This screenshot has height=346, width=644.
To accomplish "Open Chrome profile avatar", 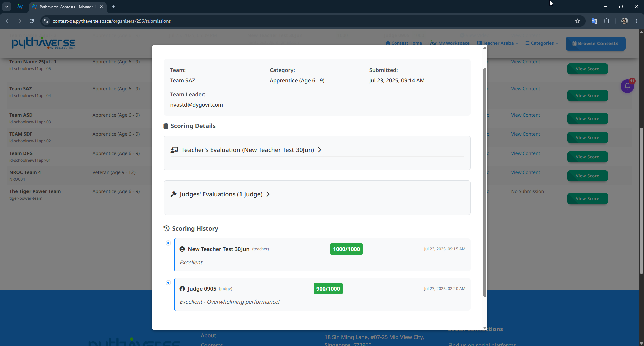I will (x=624, y=21).
